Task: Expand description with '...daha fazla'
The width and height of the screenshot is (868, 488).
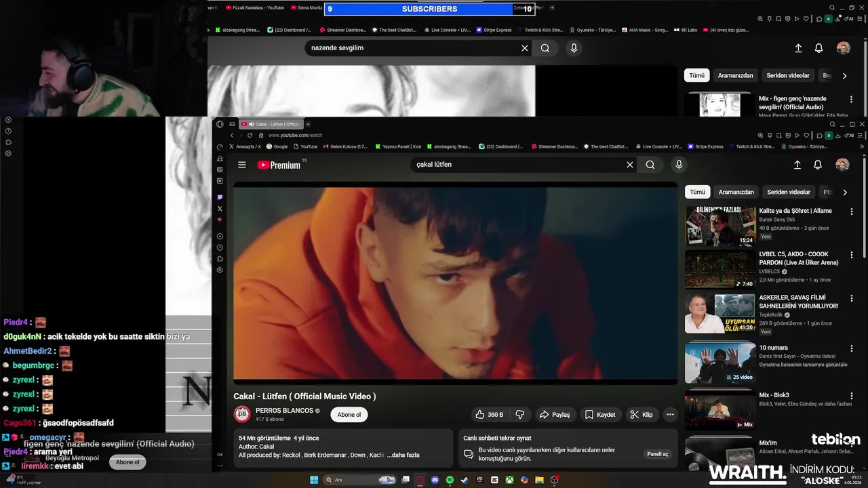Action: pyautogui.click(x=403, y=455)
